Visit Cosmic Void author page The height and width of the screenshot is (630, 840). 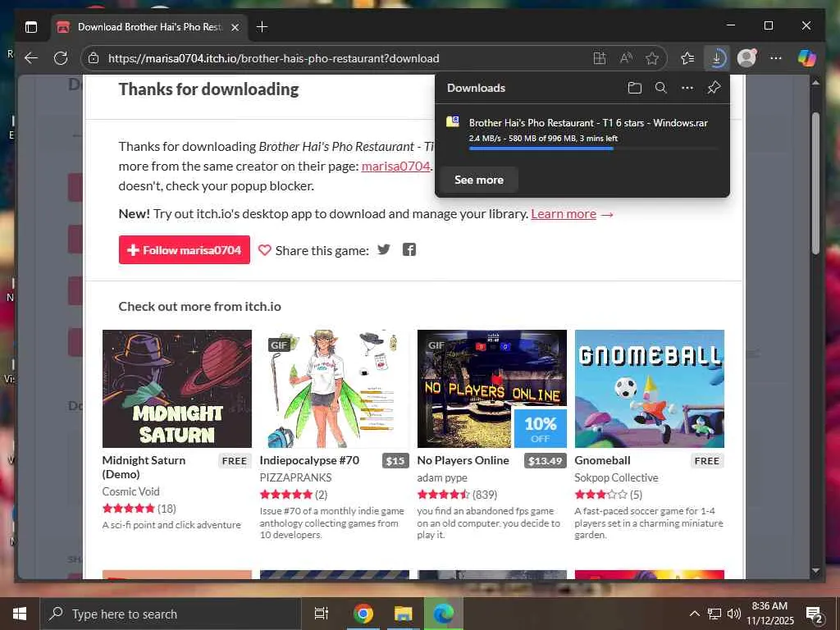click(x=130, y=491)
